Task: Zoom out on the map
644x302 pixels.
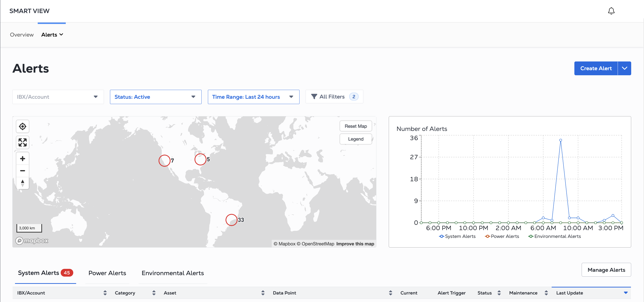Action: point(22,171)
